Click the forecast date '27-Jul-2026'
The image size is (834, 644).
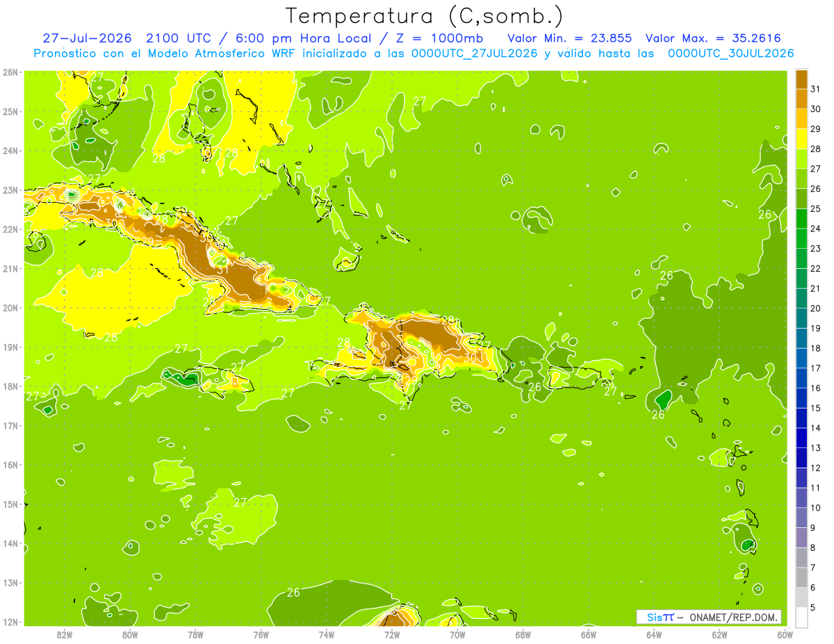click(87, 38)
